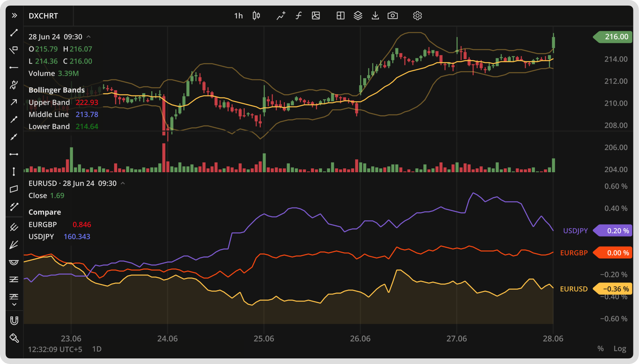Viewport: 639px width, 364px height.
Task: Expand the drawing tools sidebar with double arrows
Action: pyautogui.click(x=14, y=15)
